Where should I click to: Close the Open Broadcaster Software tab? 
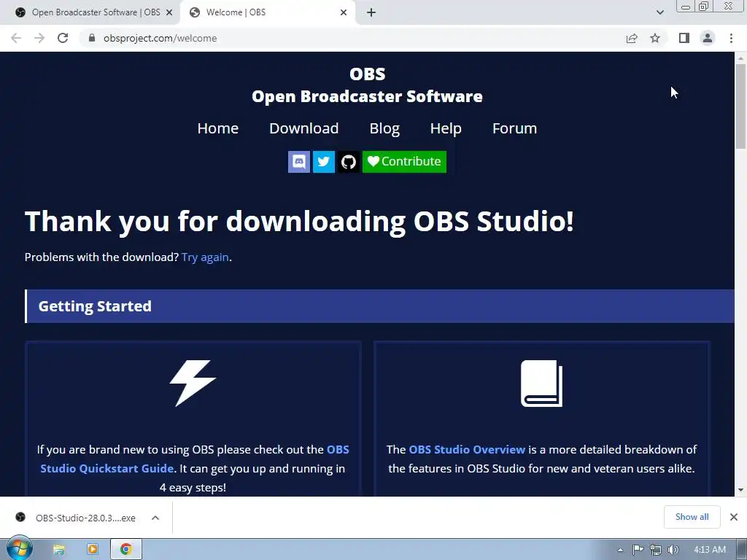coord(169,12)
